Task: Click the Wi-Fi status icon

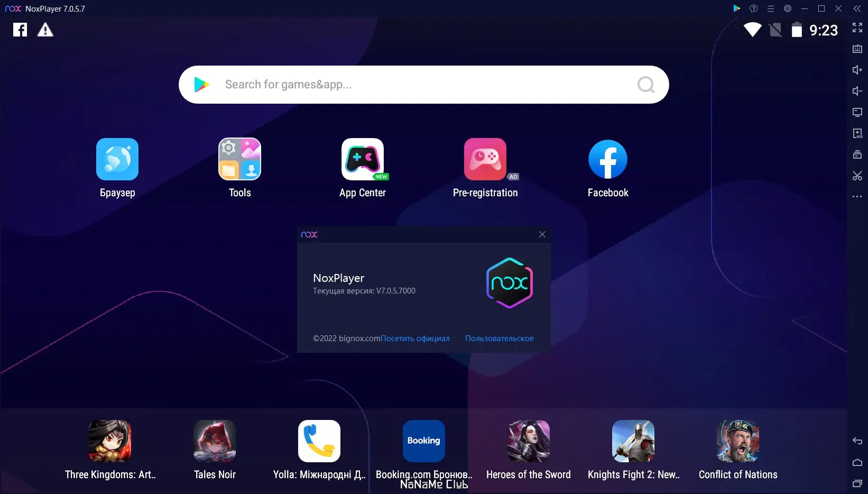Action: 753,30
